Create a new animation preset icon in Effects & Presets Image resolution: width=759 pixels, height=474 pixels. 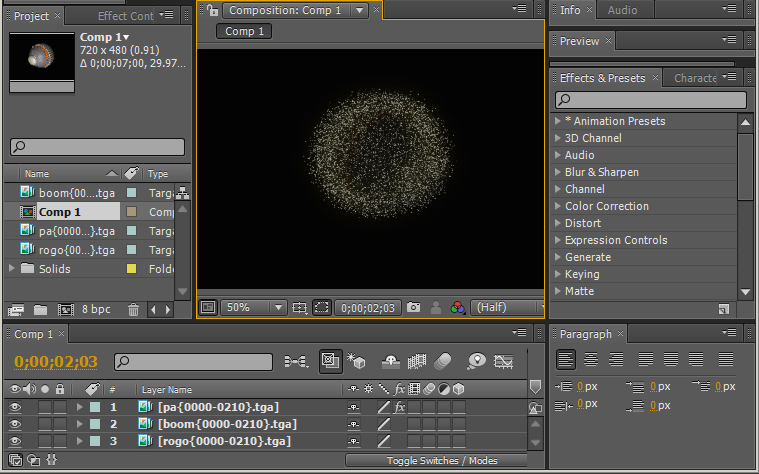click(724, 309)
